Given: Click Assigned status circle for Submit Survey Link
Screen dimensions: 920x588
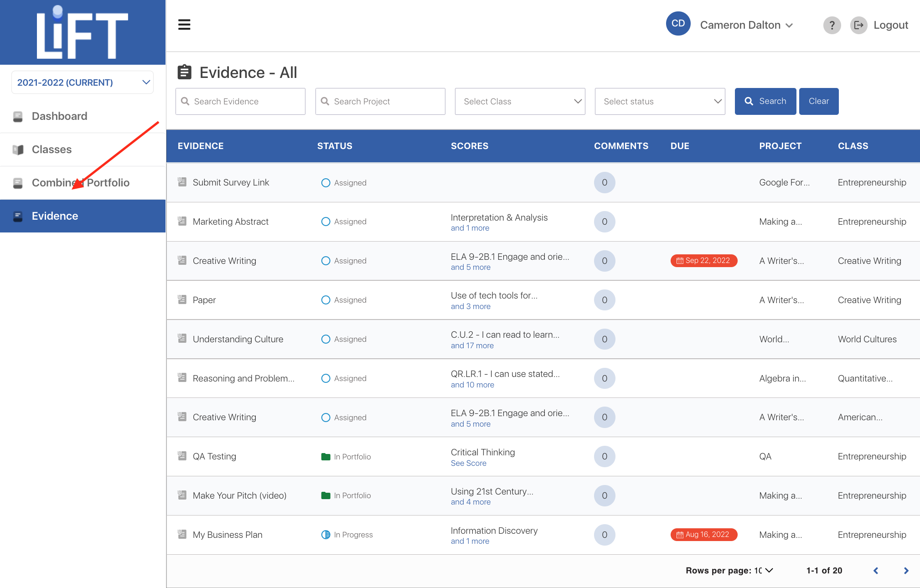Looking at the screenshot, I should (326, 183).
